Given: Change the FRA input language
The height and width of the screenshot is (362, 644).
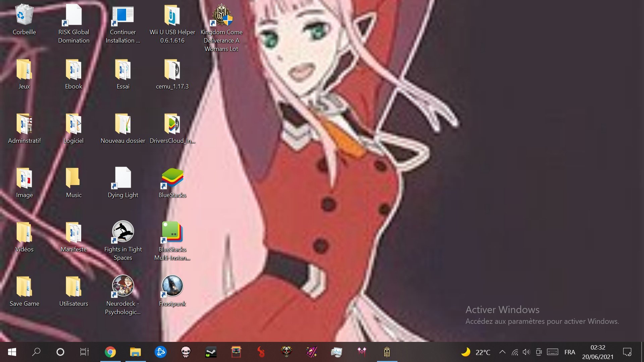Looking at the screenshot, I should (x=570, y=352).
